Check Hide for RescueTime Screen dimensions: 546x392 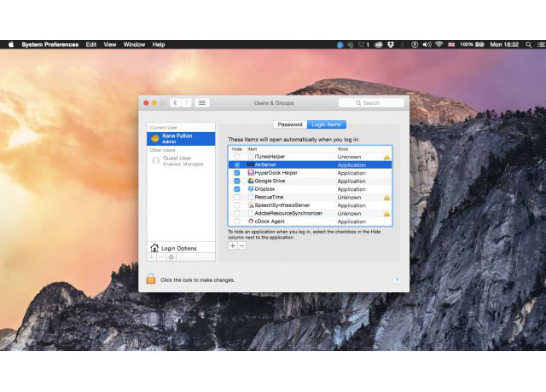point(237,197)
